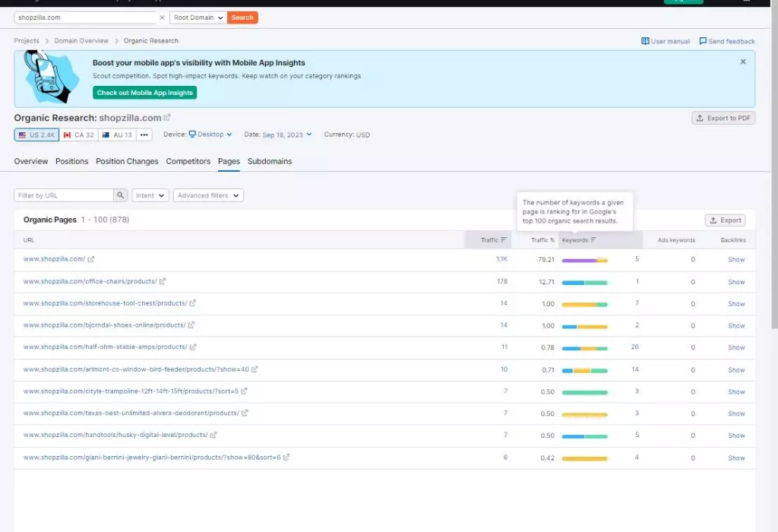Viewport: 778px width, 532px height.
Task: Switch to the CA 32 database
Action: [x=78, y=135]
